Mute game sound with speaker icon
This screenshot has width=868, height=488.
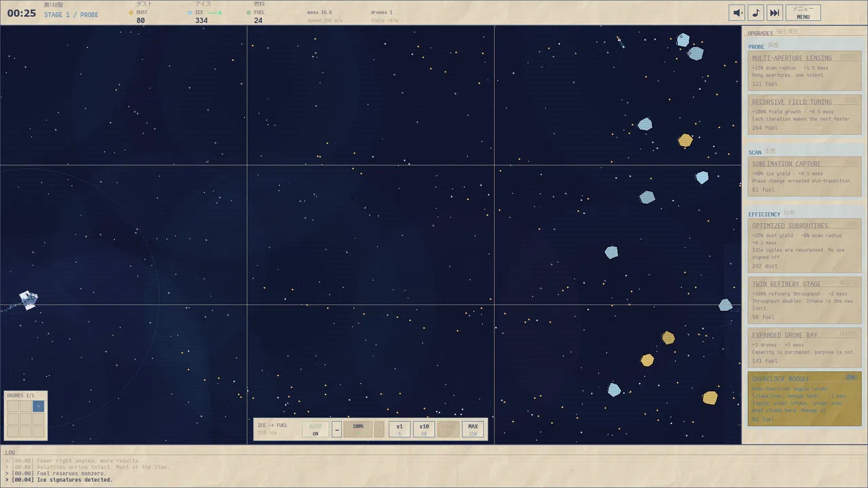737,13
